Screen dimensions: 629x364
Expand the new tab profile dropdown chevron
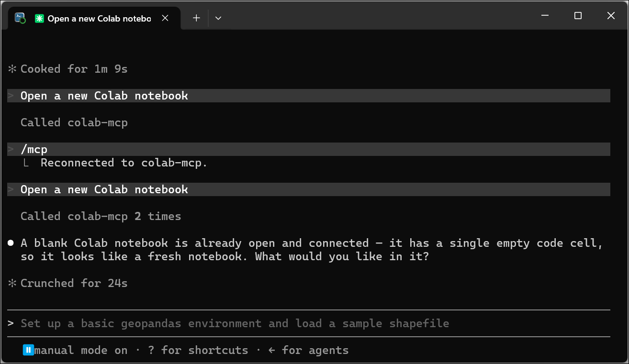[x=218, y=18]
